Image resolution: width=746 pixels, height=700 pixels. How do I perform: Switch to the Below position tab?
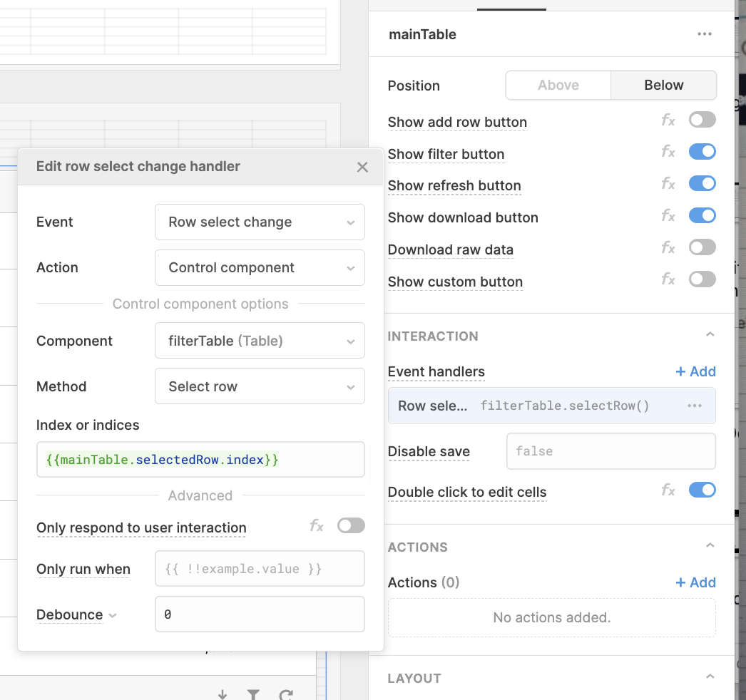[663, 85]
